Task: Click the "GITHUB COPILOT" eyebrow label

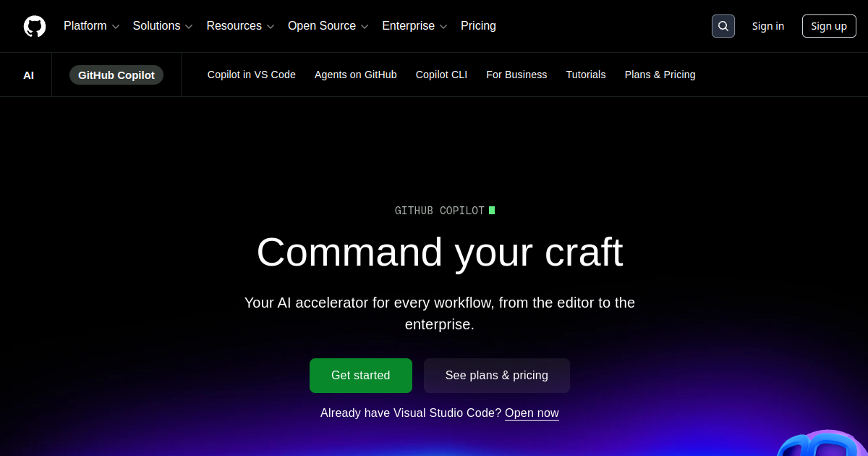Action: (439, 211)
